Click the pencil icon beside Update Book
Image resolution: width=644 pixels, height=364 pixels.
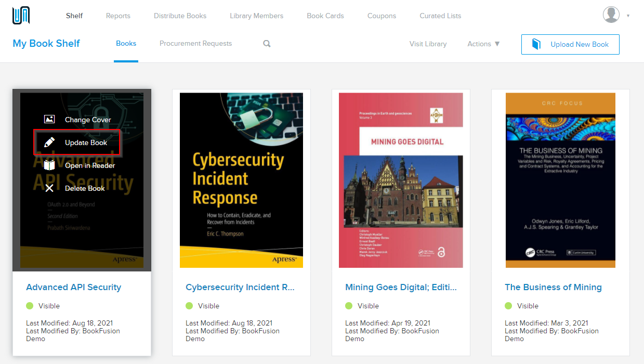pos(49,142)
